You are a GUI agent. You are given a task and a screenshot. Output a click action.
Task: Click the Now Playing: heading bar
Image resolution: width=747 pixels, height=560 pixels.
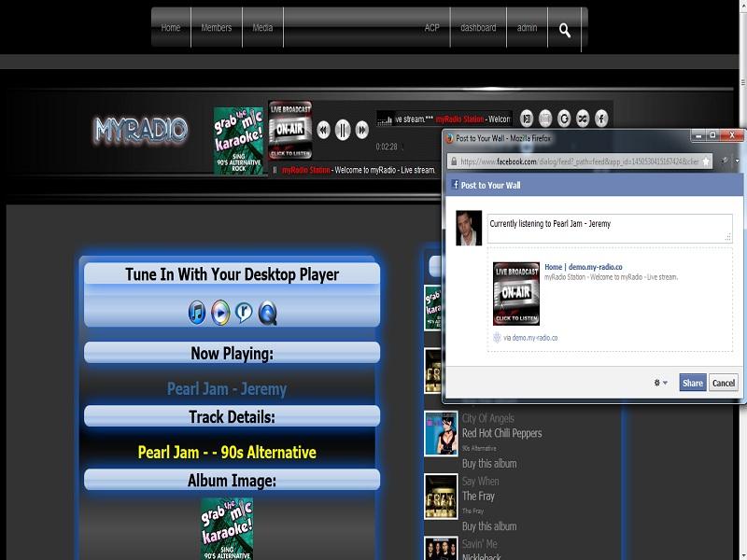coord(232,354)
